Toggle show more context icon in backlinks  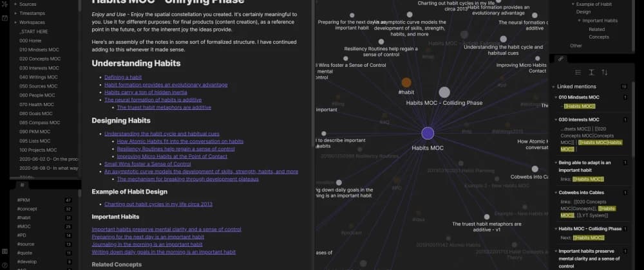click(591, 73)
